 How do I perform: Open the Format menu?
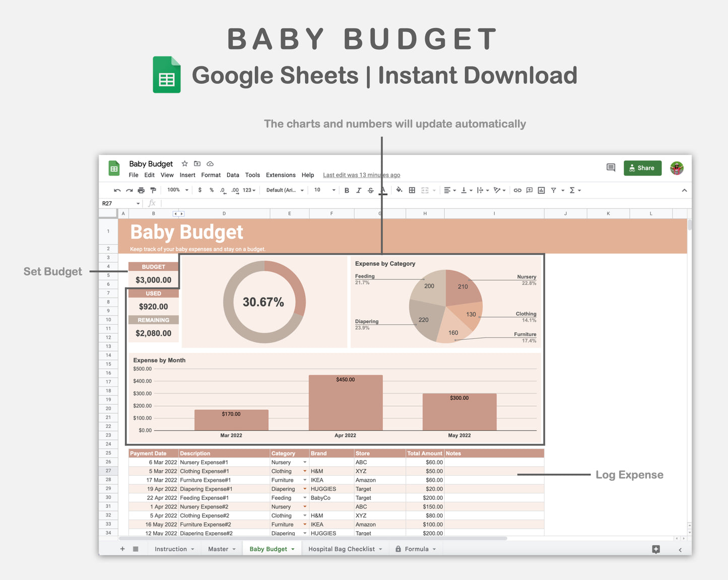click(211, 175)
